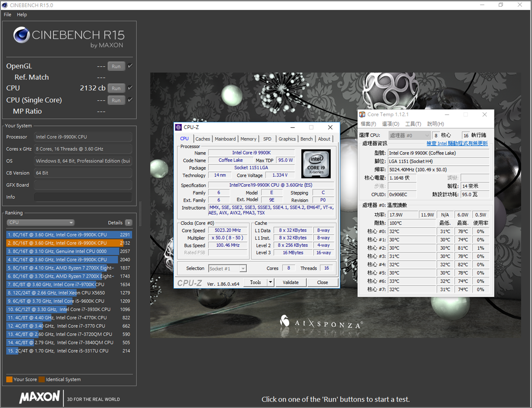Click the CPU score 2132 cb
The width and height of the screenshot is (532, 408).
(93, 88)
